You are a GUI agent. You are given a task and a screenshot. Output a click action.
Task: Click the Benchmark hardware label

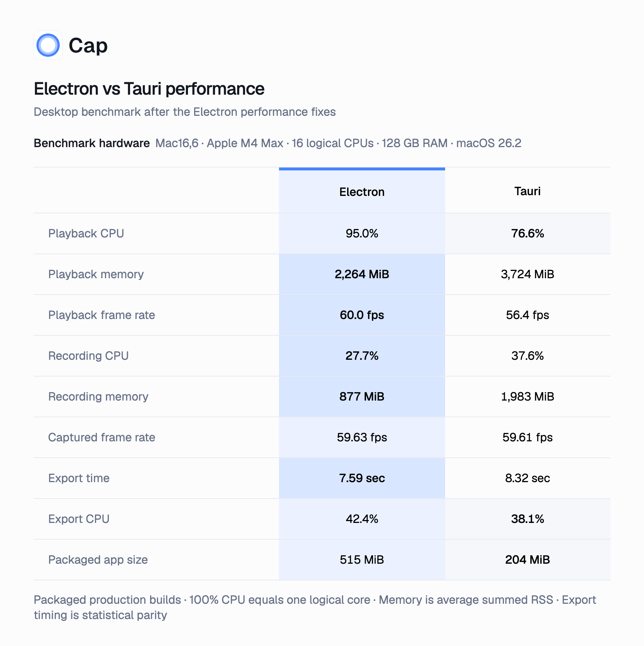92,143
